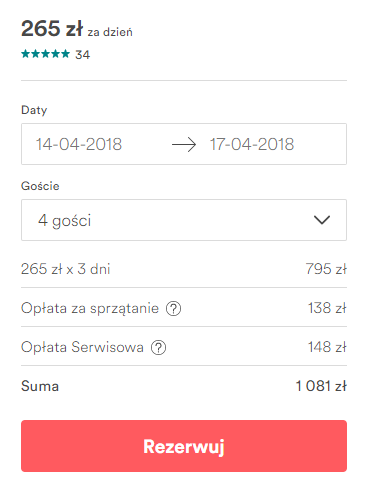Click the 'Opłata za sprzątanie' label
The image size is (369, 479).
point(90,308)
